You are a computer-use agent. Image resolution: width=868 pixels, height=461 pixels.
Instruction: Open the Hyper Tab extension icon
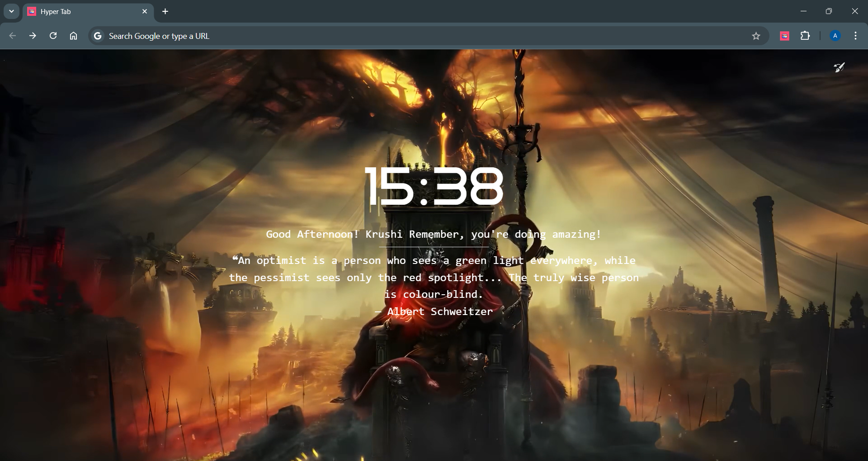tap(785, 36)
